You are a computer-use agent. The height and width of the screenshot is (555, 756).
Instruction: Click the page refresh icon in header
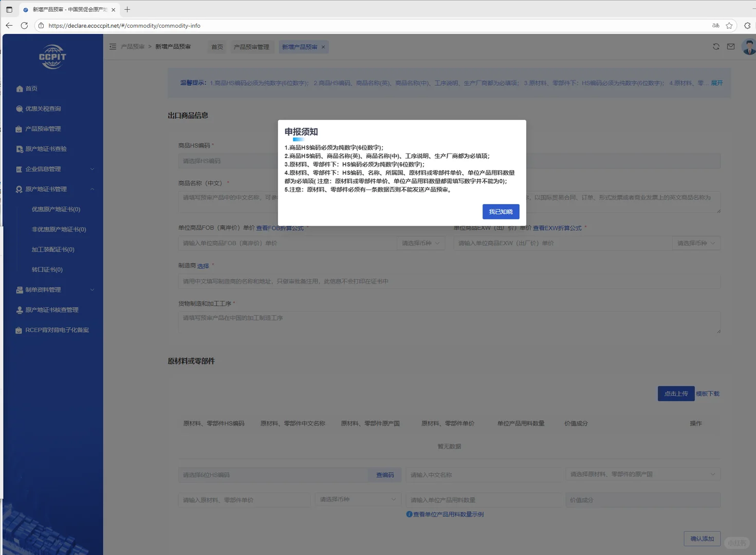[x=716, y=47]
